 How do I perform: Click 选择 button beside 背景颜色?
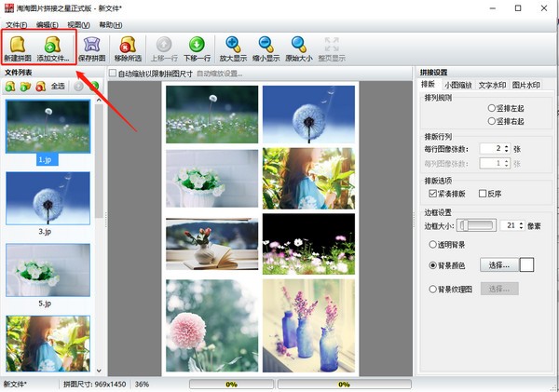tap(498, 265)
